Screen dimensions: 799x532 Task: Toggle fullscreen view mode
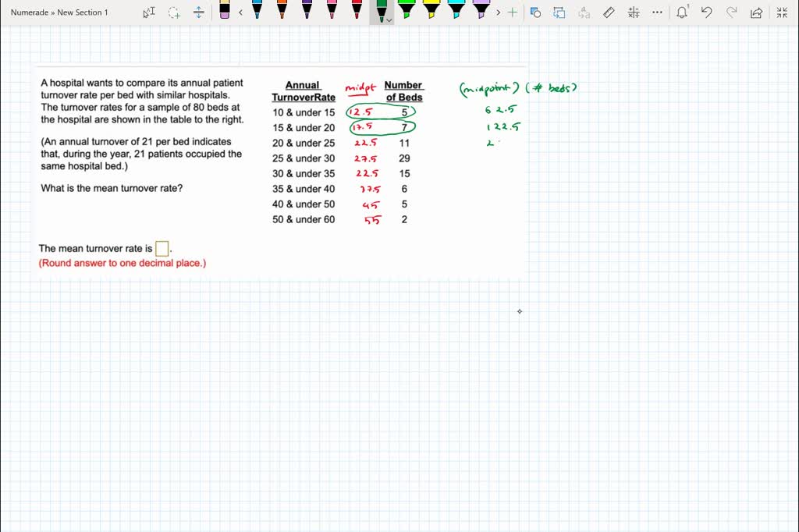click(x=781, y=12)
